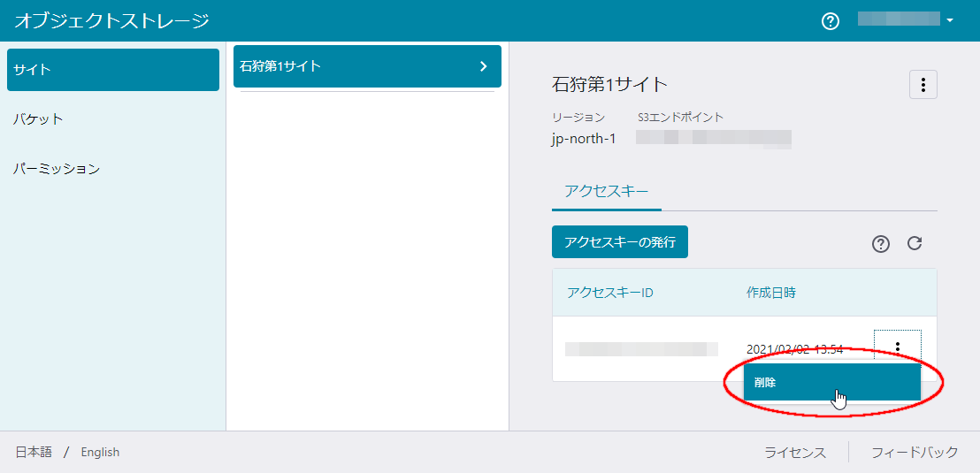
Task: Open the ライセンス link in the footer
Action: (794, 452)
